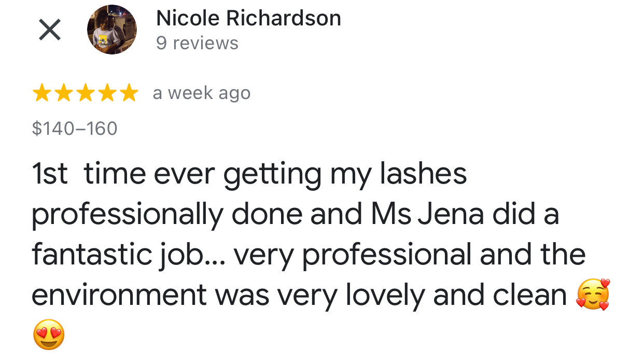Click the word 'environment' in the review text
This screenshot has width=644, height=364.
coord(119,296)
